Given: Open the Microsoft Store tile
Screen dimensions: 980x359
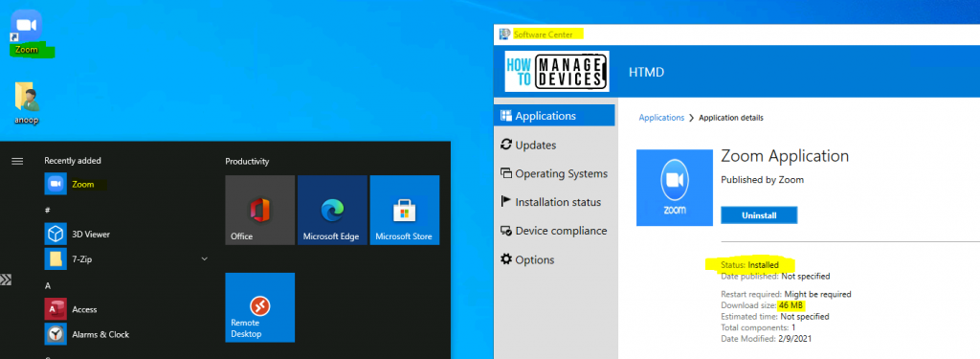Looking at the screenshot, I should pos(405,211).
